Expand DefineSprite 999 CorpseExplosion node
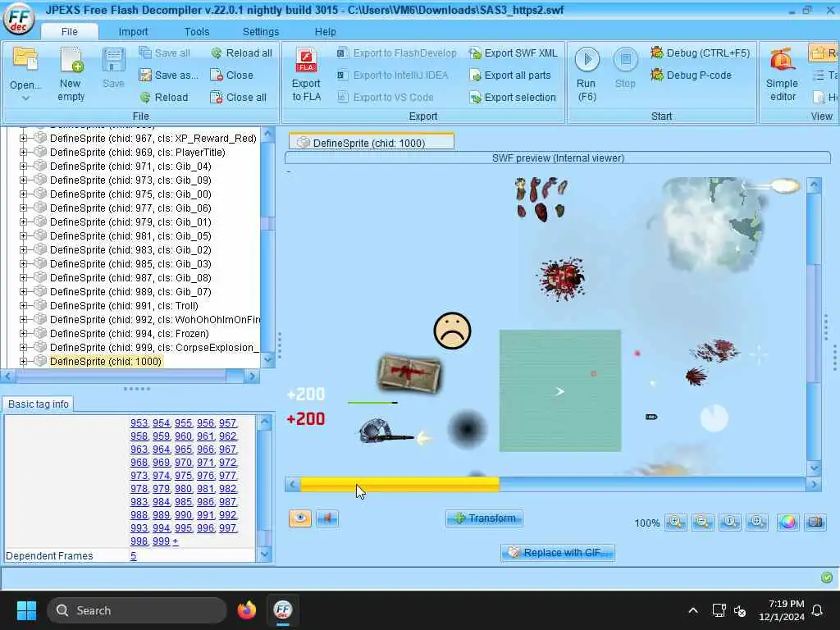Viewport: 840px width, 630px height. click(x=23, y=347)
